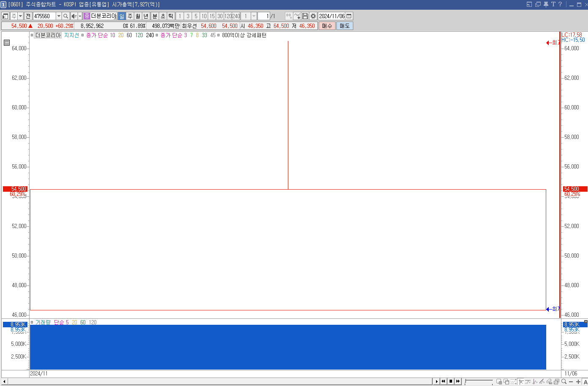The width and height of the screenshot is (588, 386).
Task: Select the 분 (minute) period toggle
Action: click(x=155, y=16)
